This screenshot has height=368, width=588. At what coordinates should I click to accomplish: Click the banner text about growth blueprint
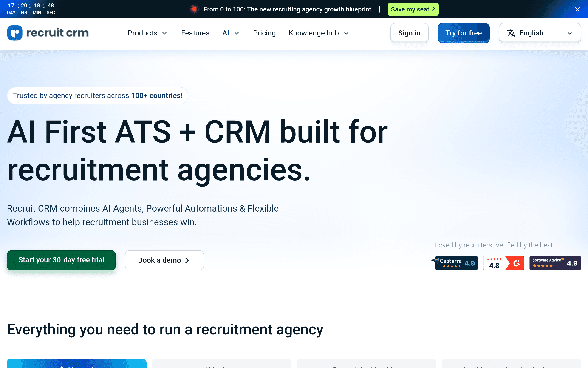click(287, 9)
